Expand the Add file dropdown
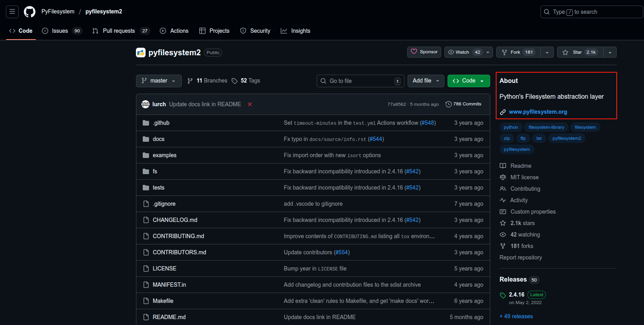This screenshot has height=325, width=644. [426, 81]
